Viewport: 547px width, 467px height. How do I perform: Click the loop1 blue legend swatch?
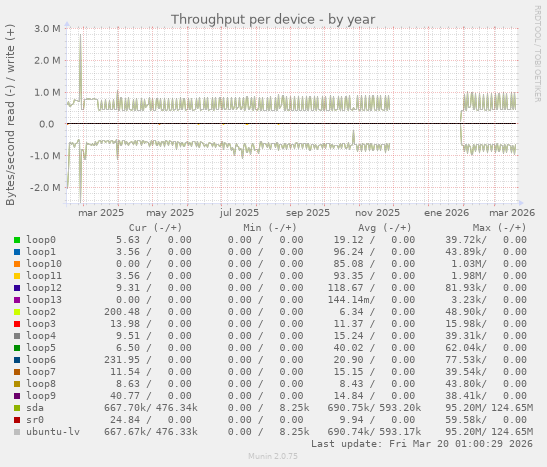click(17, 252)
